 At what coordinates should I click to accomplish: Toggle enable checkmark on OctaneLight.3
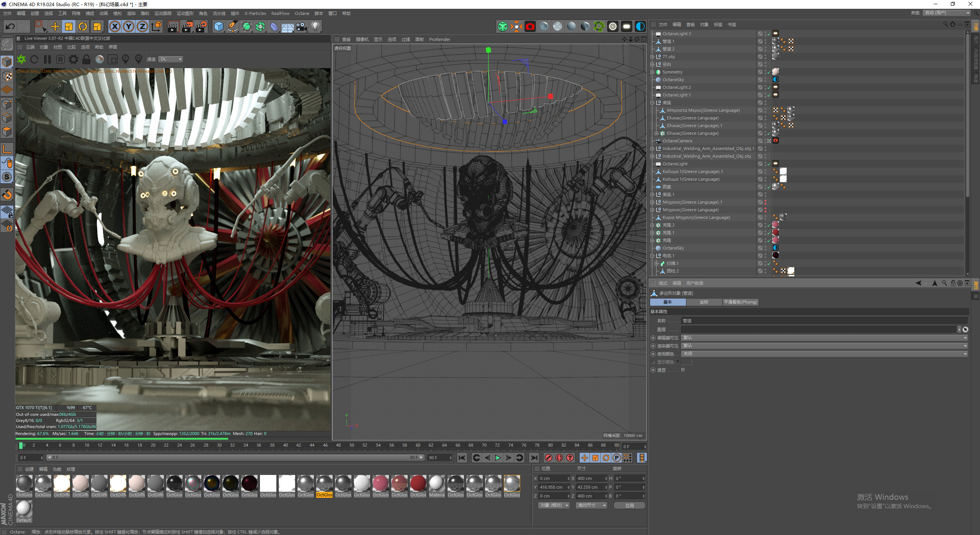(769, 34)
